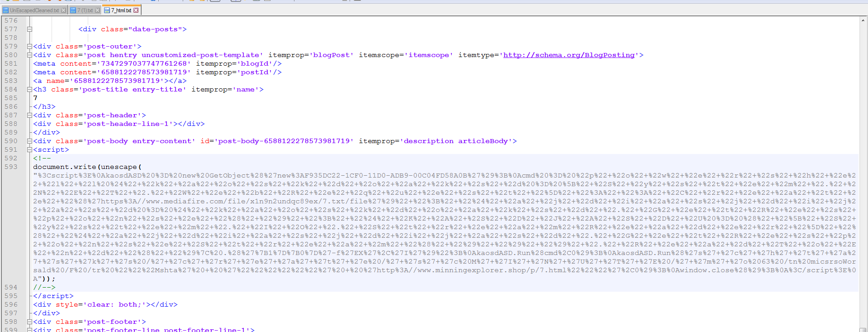The height and width of the screenshot is (332, 868).
Task: Click line number 585 in the margin
Action: [11, 98]
